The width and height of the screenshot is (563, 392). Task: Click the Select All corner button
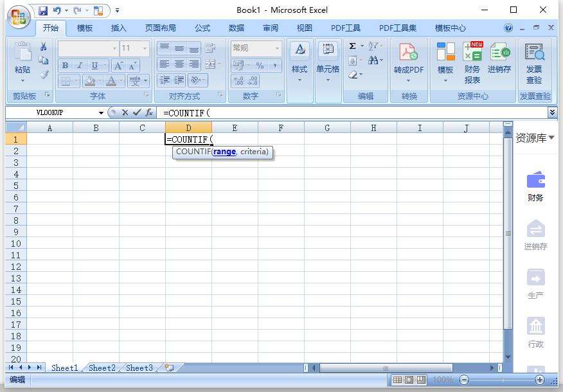pos(16,127)
